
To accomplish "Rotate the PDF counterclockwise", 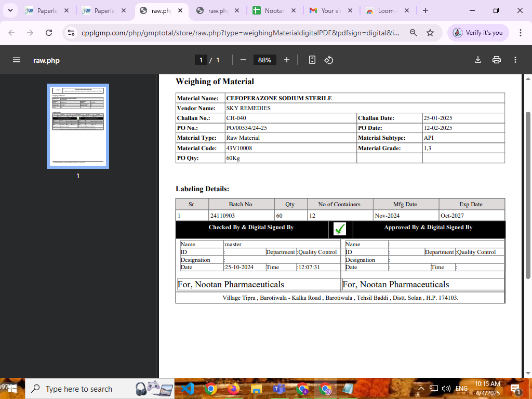I will coord(328,60).
